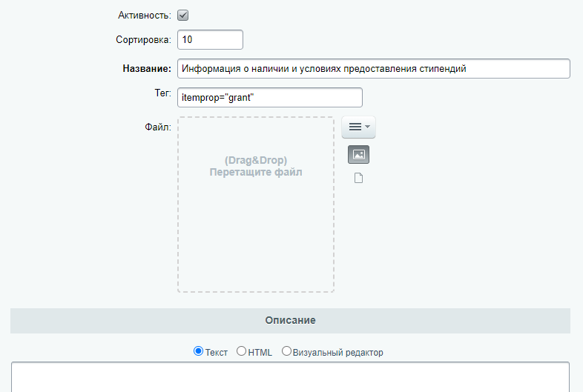Click into the Название text field
This screenshot has width=583, height=392.
pyautogui.click(x=374, y=68)
